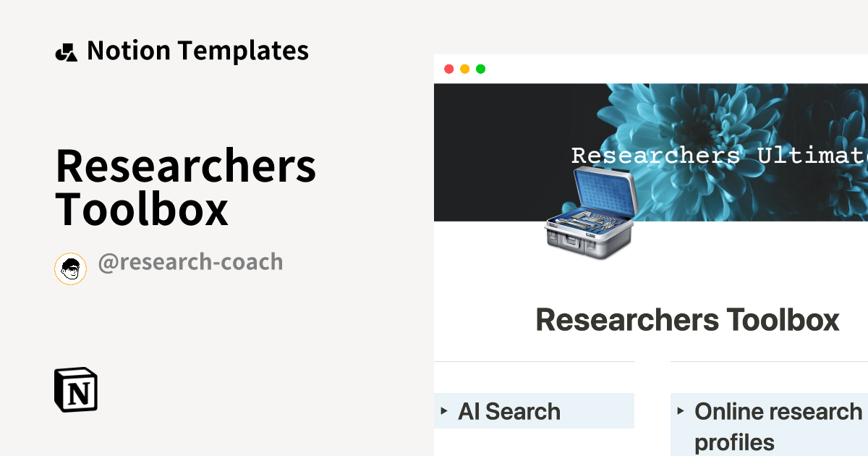Click the Researchers Ultimate banner text
The width and height of the screenshot is (868, 456).
[720, 154]
